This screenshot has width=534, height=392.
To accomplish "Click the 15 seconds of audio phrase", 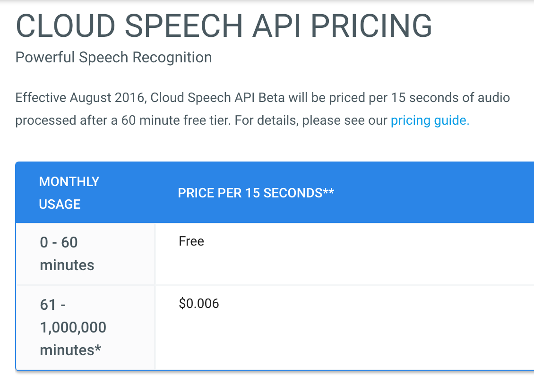I will coord(450,98).
